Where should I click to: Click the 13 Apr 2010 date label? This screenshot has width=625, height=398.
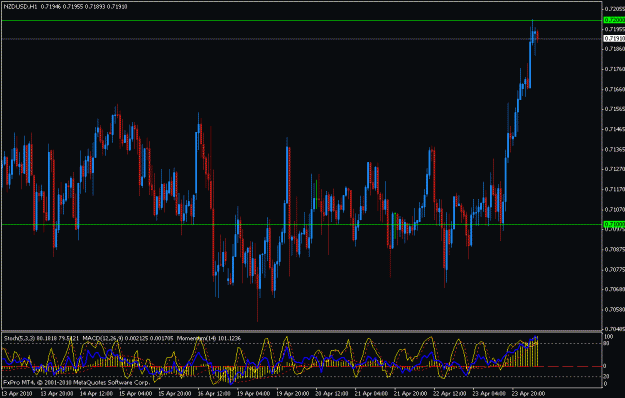[x=17, y=394]
